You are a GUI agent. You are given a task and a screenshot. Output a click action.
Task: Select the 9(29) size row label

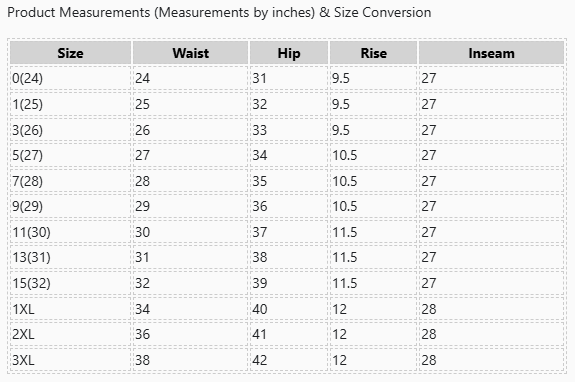70,206
